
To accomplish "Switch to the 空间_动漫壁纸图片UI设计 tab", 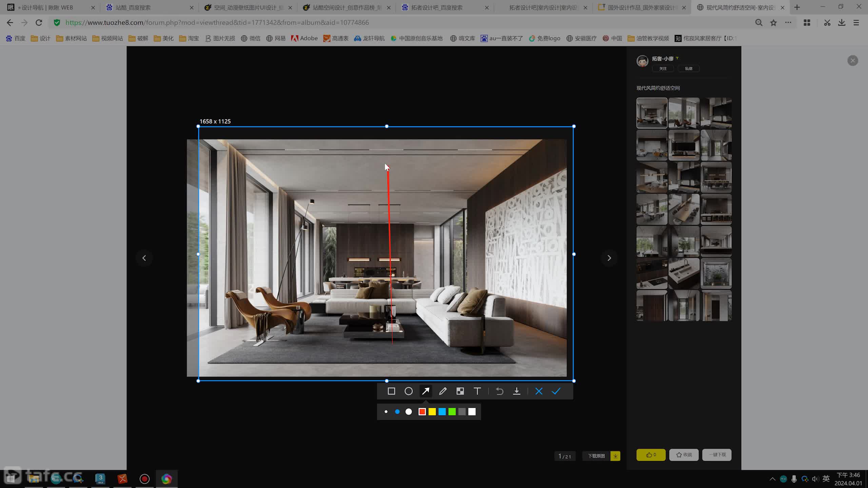I will coord(248,7).
